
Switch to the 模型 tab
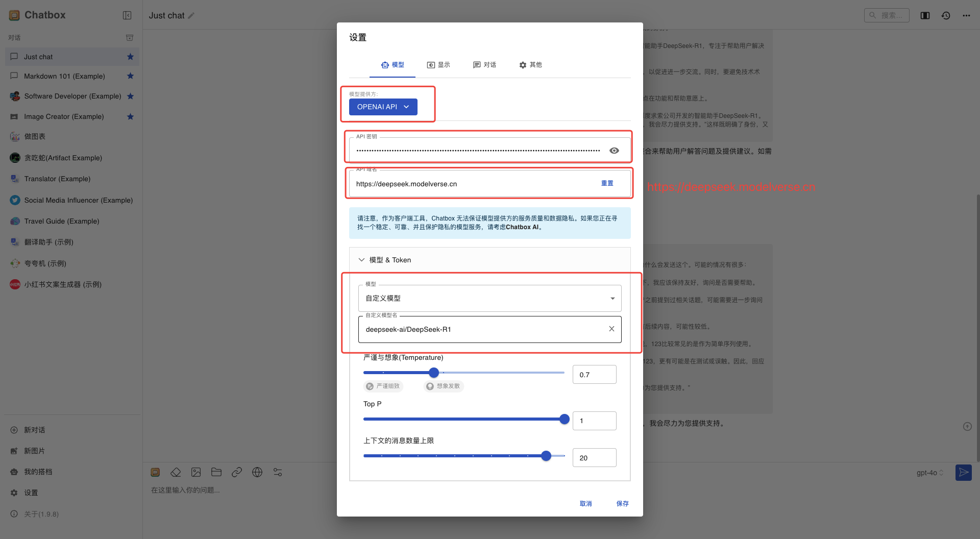(x=393, y=65)
